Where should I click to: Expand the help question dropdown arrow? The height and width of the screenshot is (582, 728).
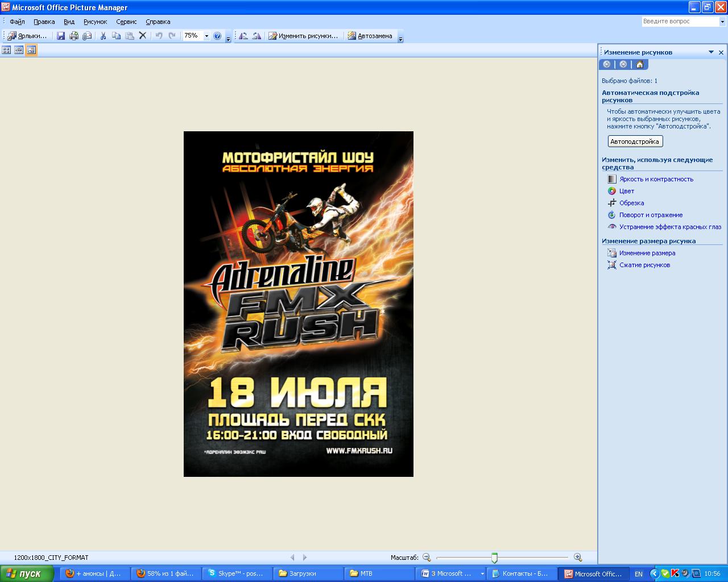coord(723,22)
